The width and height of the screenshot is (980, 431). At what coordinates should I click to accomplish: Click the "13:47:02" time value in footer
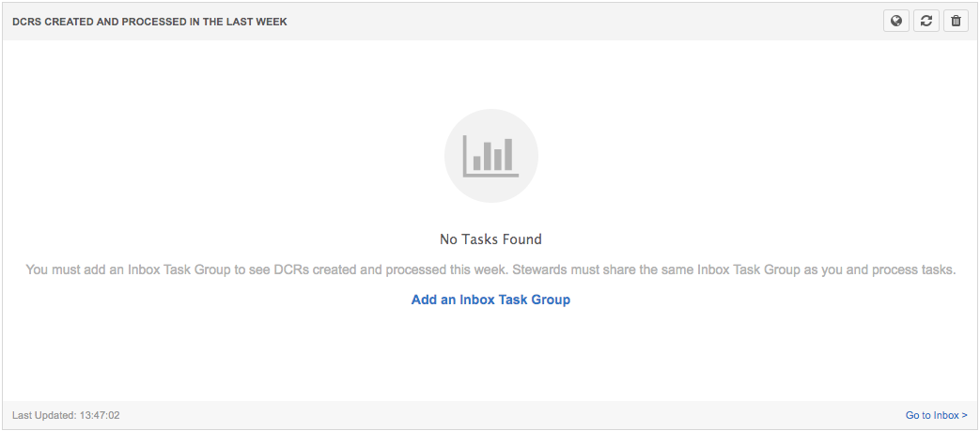[99, 415]
